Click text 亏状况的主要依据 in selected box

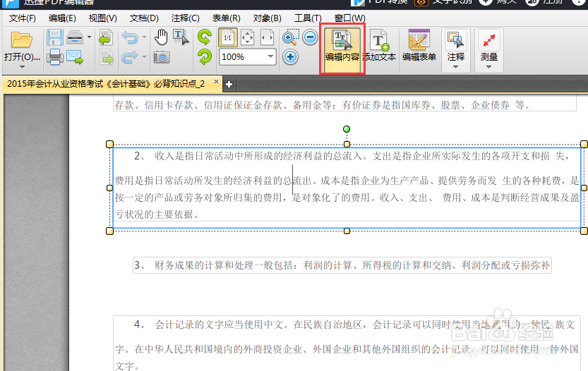(154, 214)
